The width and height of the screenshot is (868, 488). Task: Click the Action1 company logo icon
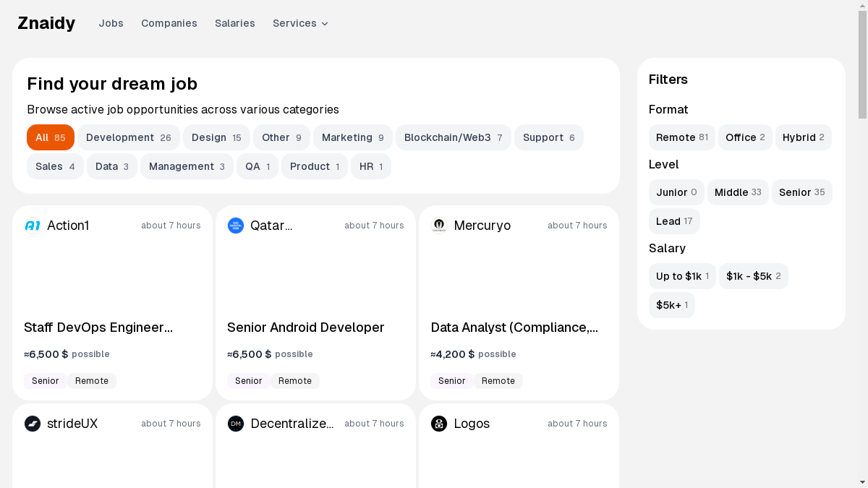[33, 226]
